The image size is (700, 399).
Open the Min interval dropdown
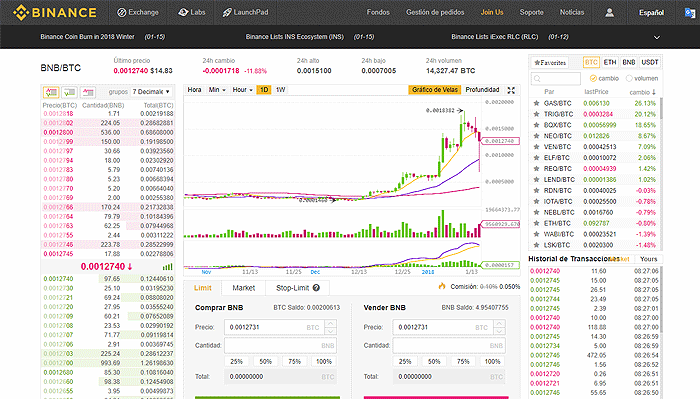(x=217, y=90)
